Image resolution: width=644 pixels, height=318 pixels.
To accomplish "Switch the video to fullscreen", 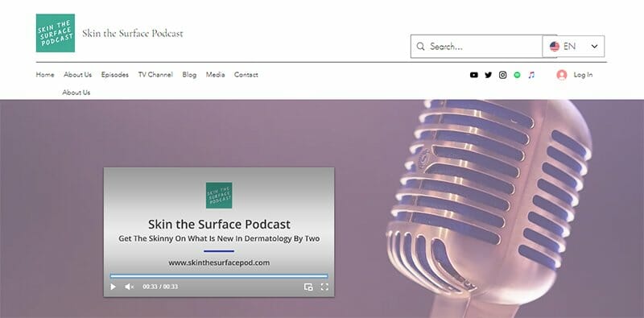I will [324, 287].
